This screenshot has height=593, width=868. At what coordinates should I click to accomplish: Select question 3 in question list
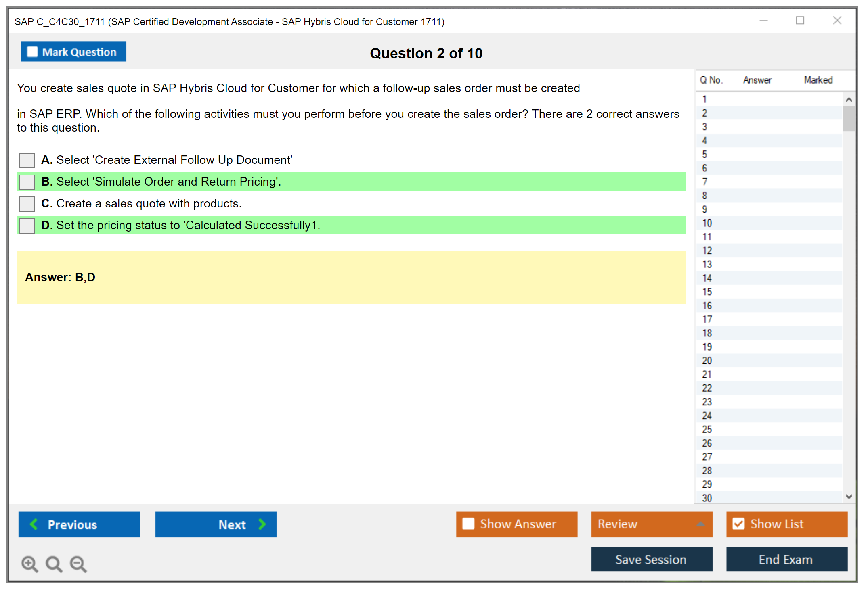coord(704,127)
